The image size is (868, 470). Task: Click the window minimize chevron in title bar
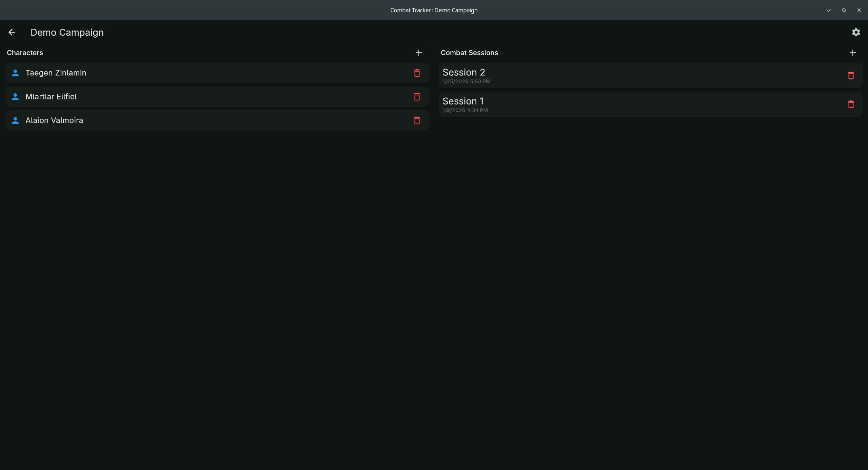[828, 10]
